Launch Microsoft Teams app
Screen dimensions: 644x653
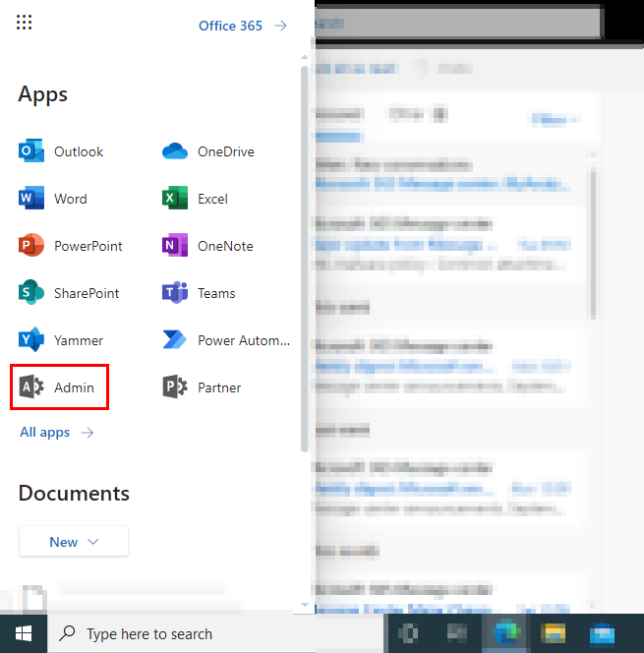point(199,293)
